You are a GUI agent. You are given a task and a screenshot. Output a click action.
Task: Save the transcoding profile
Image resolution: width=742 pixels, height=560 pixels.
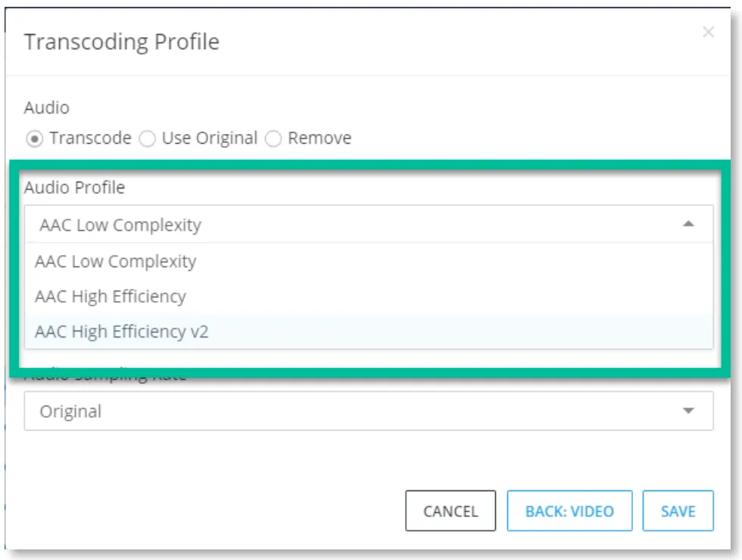[678, 511]
